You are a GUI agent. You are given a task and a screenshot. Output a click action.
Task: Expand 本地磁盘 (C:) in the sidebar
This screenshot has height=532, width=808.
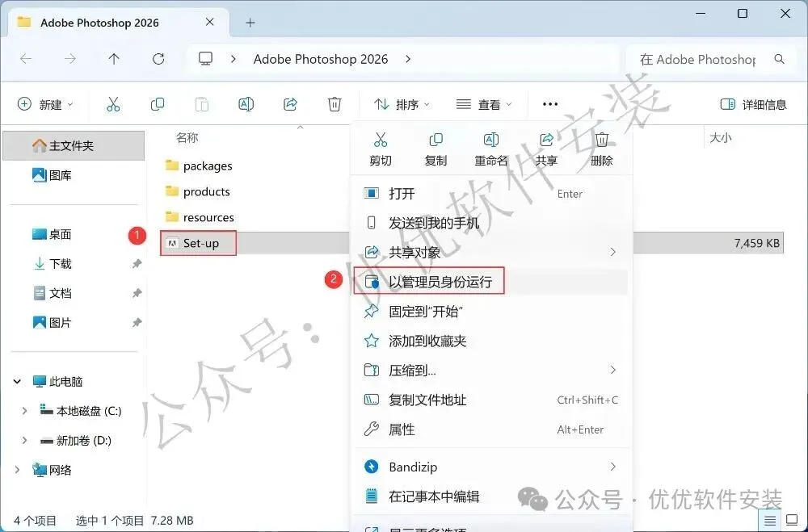(x=24, y=411)
